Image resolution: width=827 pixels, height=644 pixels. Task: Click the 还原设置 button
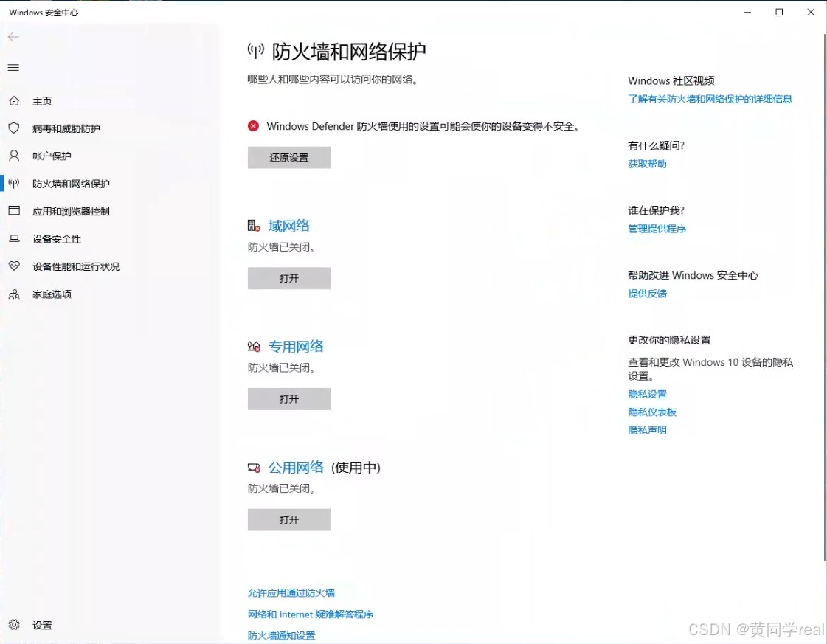click(289, 158)
